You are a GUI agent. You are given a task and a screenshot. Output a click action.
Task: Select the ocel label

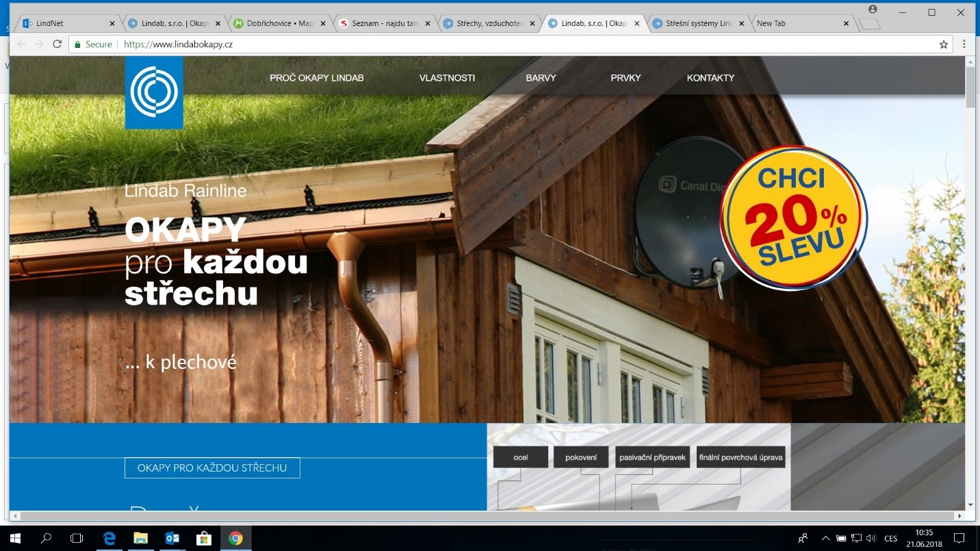pos(521,457)
